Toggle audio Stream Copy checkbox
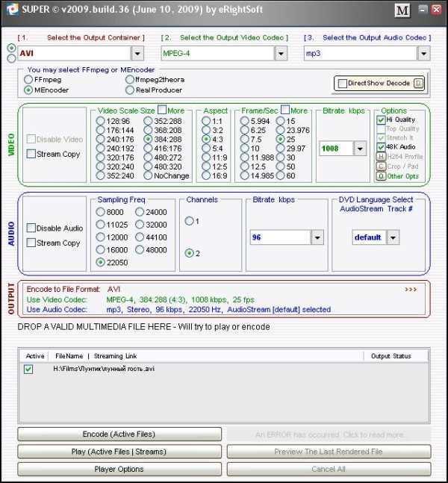The height and width of the screenshot is (483, 448). point(31,243)
